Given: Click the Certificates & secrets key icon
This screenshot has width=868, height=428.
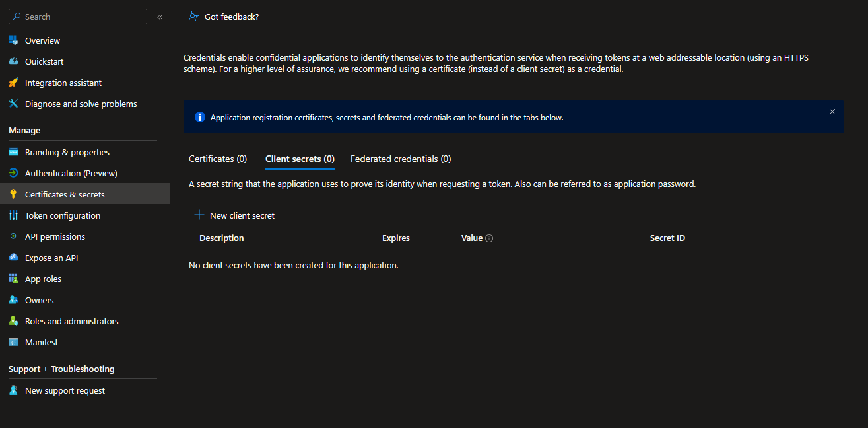Looking at the screenshot, I should 13,194.
